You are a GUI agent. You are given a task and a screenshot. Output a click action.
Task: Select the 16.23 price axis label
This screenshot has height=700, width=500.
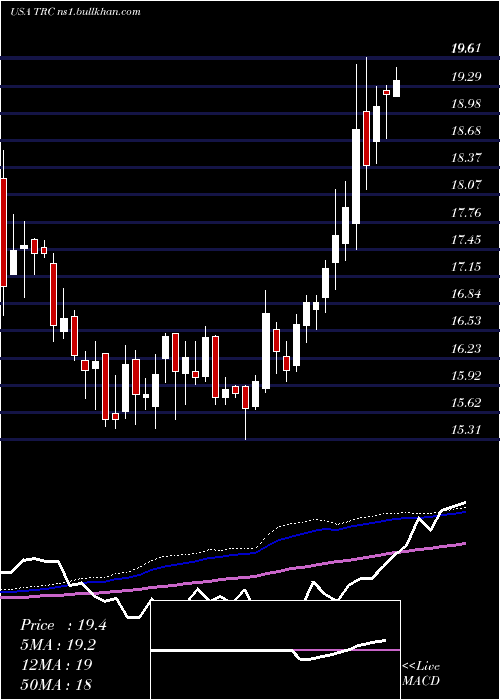point(466,349)
